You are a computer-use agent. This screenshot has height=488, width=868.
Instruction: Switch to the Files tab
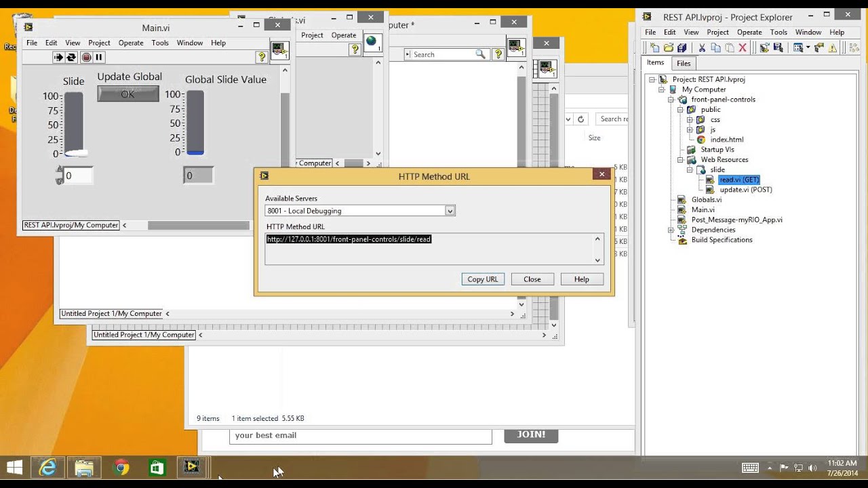tap(684, 63)
